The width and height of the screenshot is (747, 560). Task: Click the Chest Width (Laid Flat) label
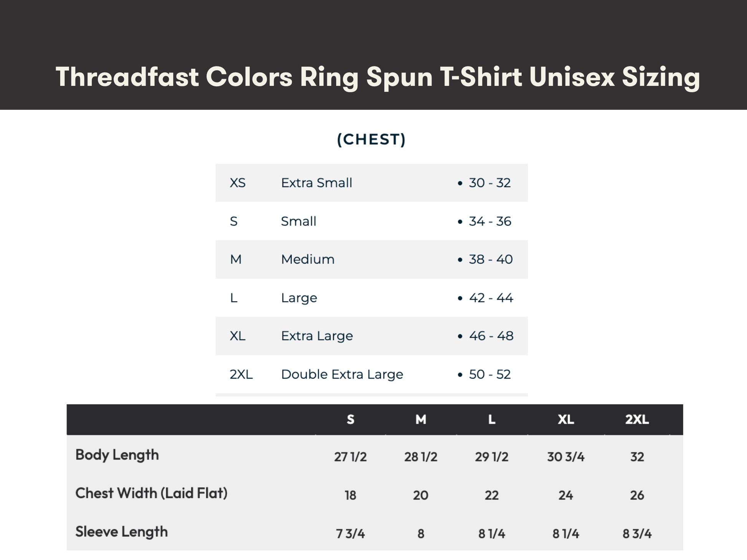tap(151, 493)
